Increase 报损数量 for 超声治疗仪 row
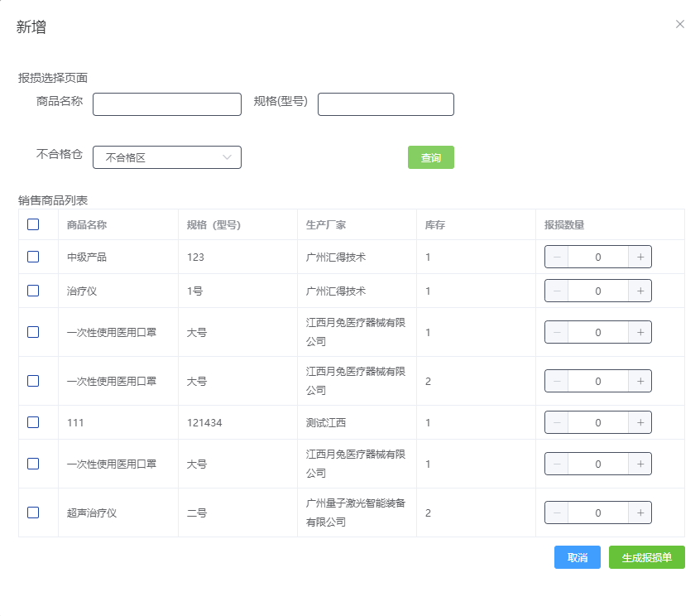 pos(640,513)
